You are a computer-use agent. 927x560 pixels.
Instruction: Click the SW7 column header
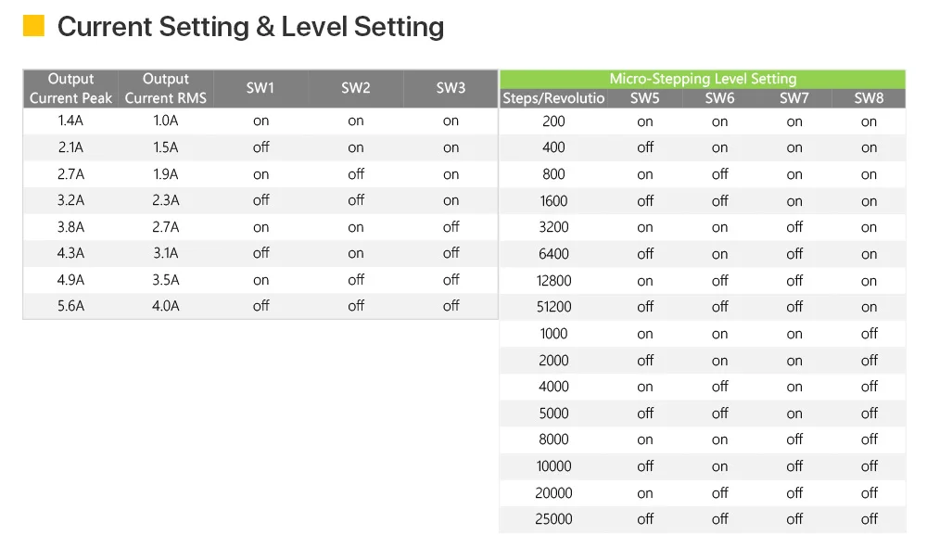[794, 98]
